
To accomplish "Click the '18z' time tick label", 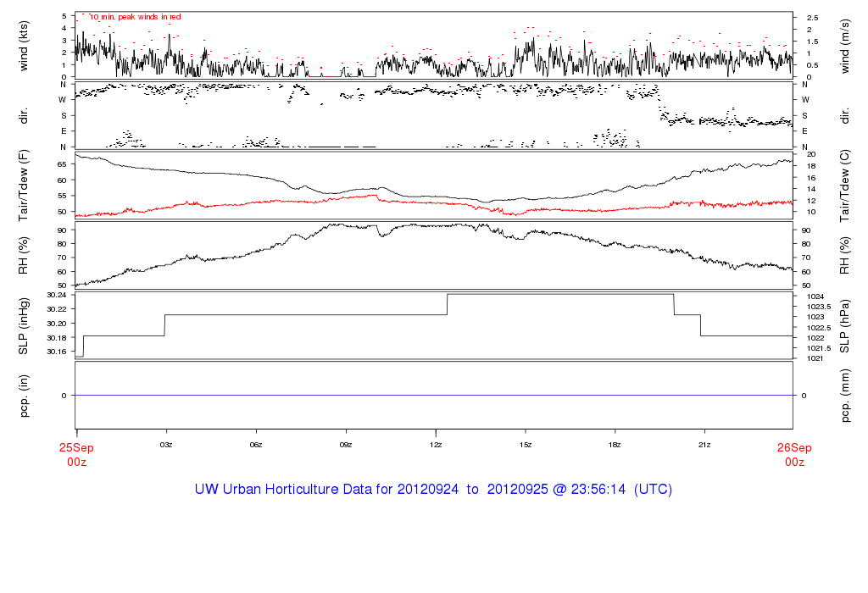I will [615, 445].
